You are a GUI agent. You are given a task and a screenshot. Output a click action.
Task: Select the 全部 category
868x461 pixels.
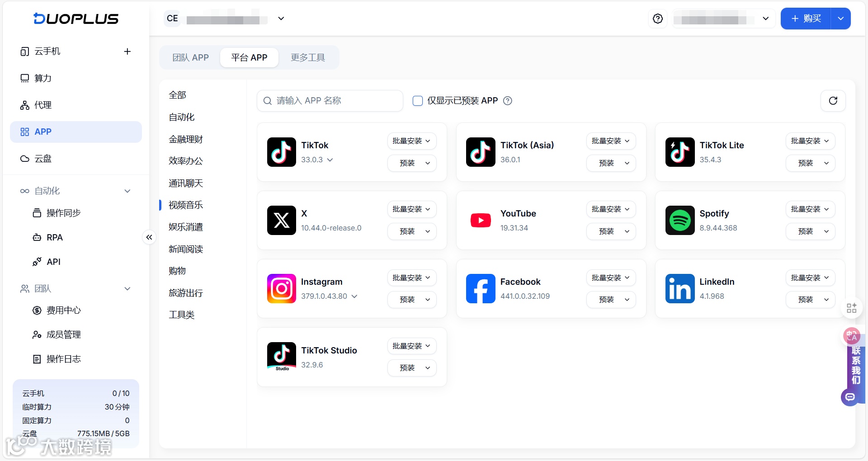pos(178,95)
